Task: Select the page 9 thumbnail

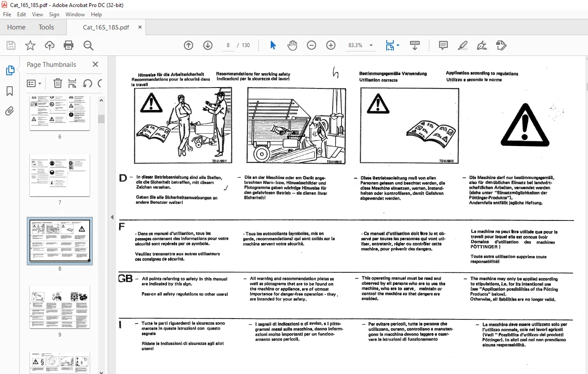Action: [x=60, y=307]
